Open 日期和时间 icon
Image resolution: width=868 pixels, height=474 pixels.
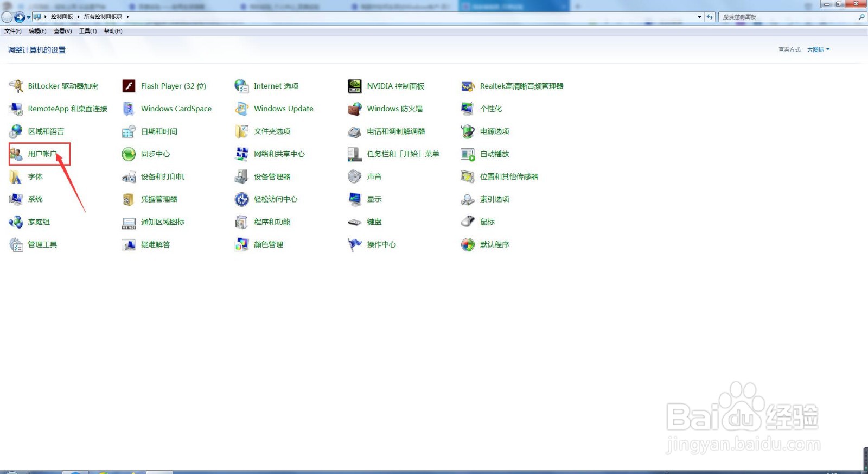pos(129,131)
